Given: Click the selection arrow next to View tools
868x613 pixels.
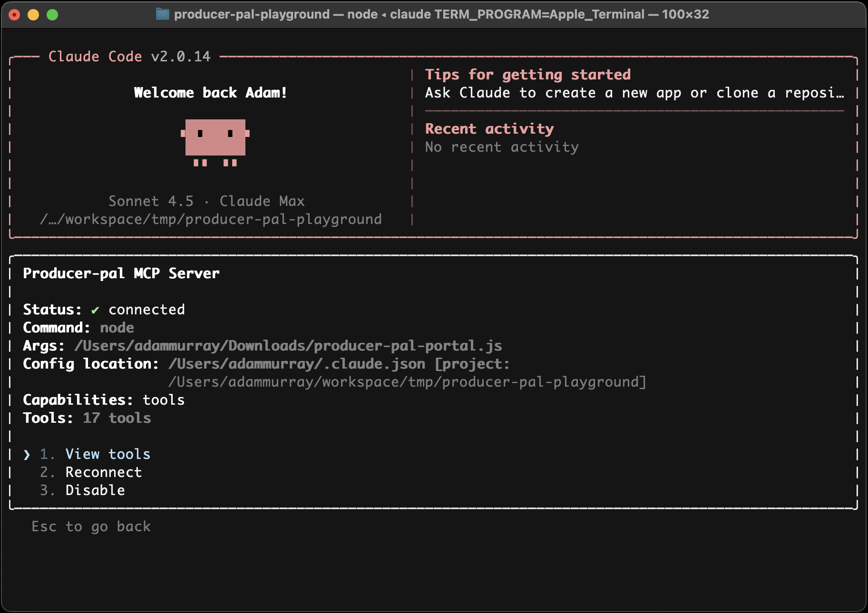Looking at the screenshot, I should tap(26, 455).
